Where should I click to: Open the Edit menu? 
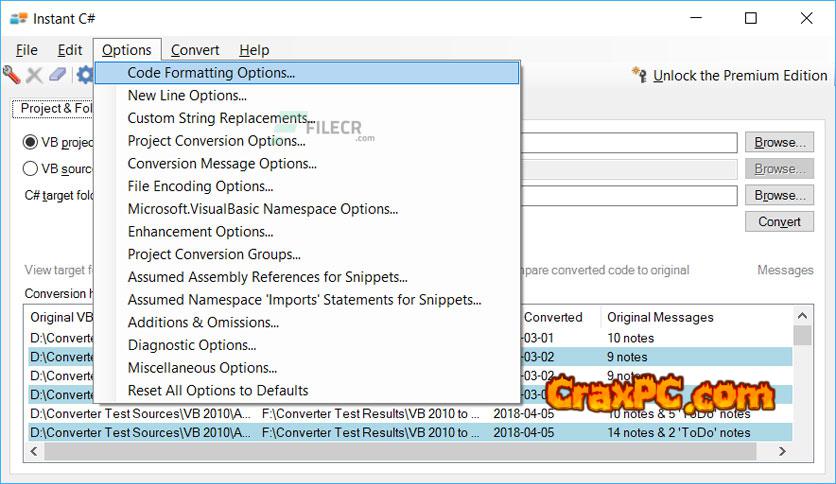coord(70,50)
